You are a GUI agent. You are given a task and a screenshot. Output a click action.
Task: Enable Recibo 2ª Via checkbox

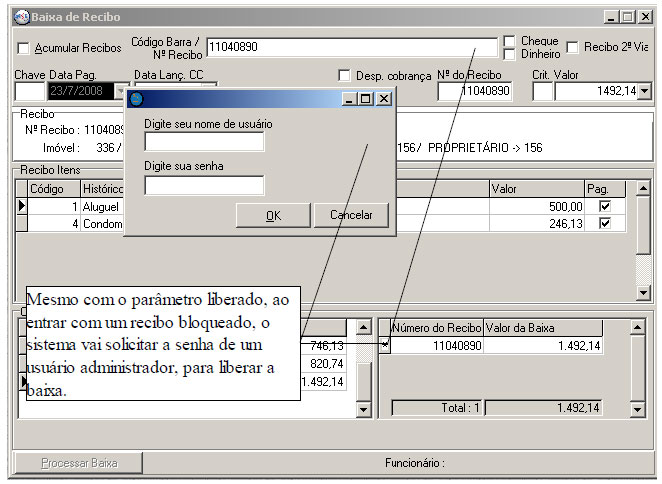573,47
